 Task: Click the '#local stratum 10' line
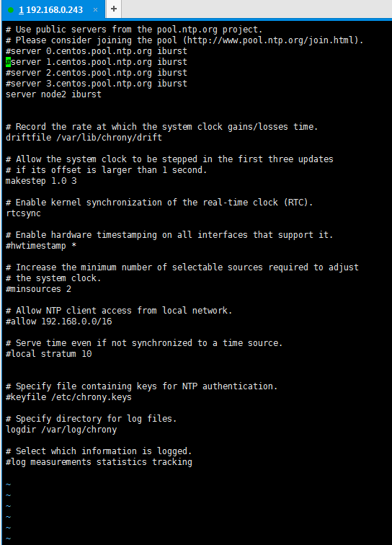click(x=49, y=354)
